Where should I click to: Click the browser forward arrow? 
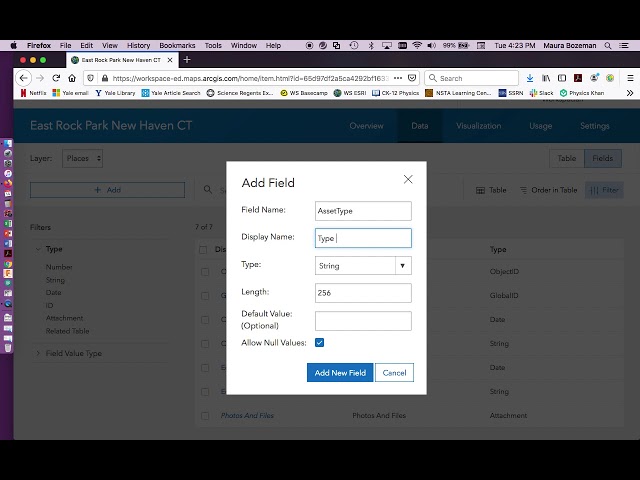pos(40,78)
